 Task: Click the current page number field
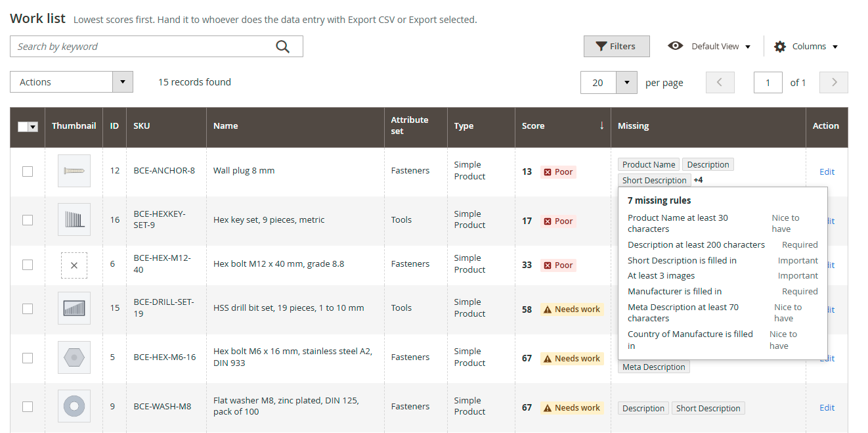coord(768,82)
